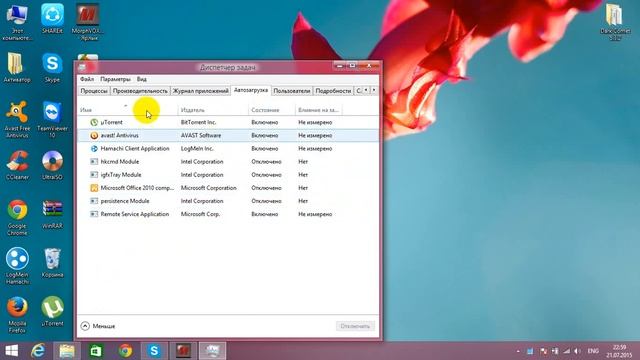Open the LogMeIn Hamachi desktop icon
This screenshot has width=640, height=360.
[x=17, y=266]
